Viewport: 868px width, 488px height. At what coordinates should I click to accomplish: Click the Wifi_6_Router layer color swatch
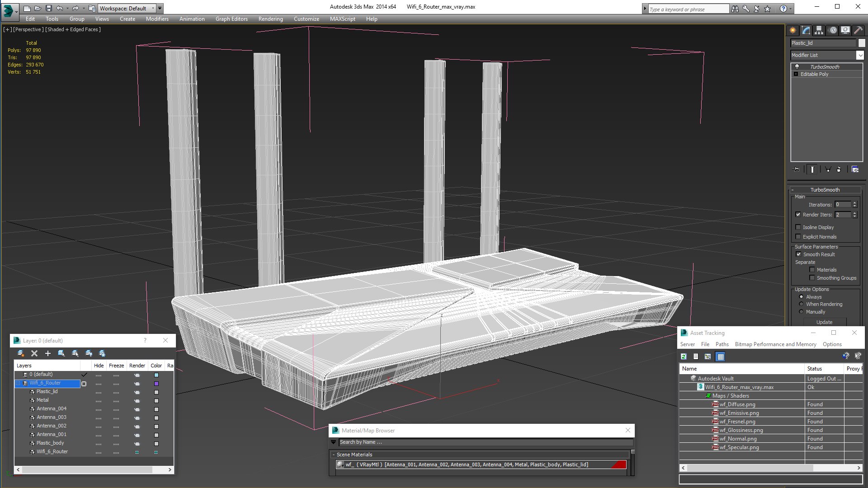156,384
